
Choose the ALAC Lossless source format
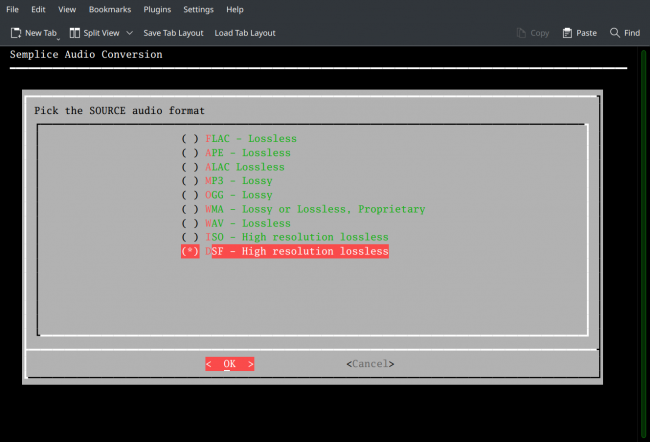[190, 167]
